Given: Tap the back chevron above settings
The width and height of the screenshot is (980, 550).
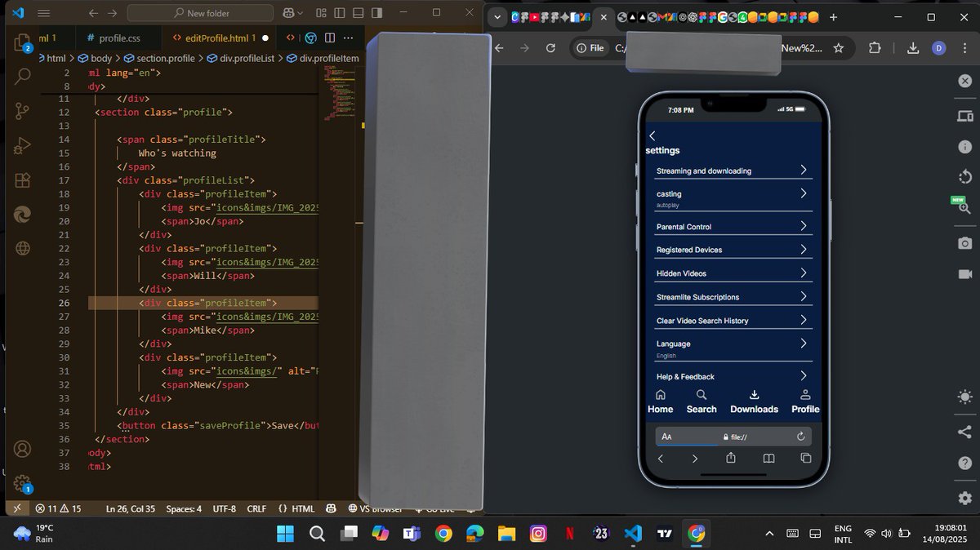Looking at the screenshot, I should click(x=652, y=136).
